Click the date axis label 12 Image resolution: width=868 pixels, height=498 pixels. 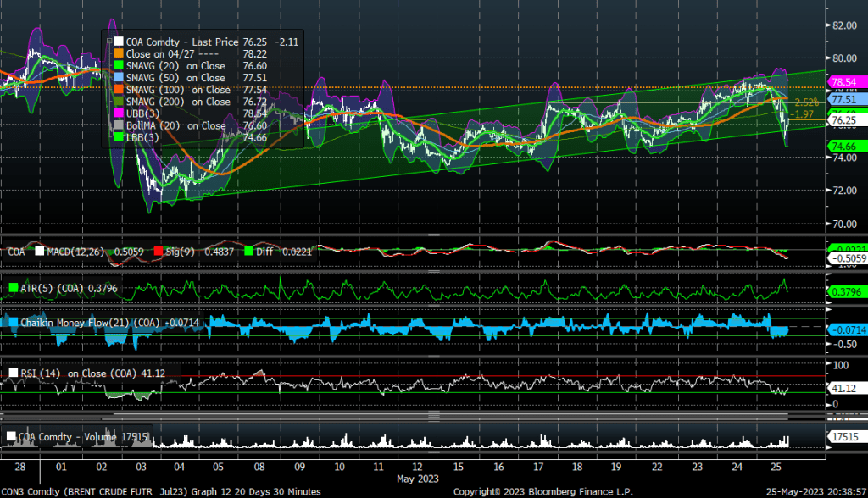[x=417, y=467]
